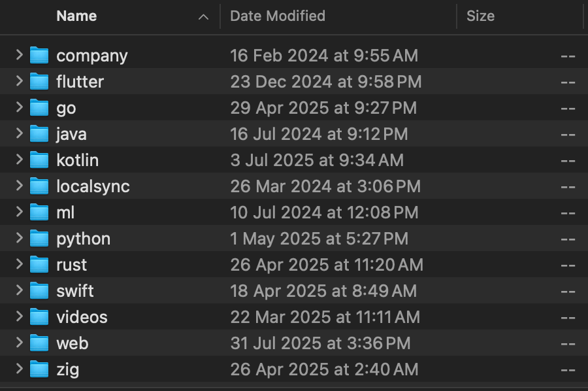Expand the web folder chevron
This screenshot has width=588, height=391.
(x=20, y=343)
